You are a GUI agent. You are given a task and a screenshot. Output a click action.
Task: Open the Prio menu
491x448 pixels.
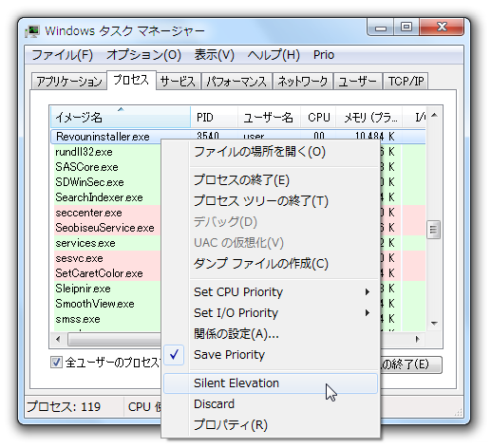tap(324, 55)
